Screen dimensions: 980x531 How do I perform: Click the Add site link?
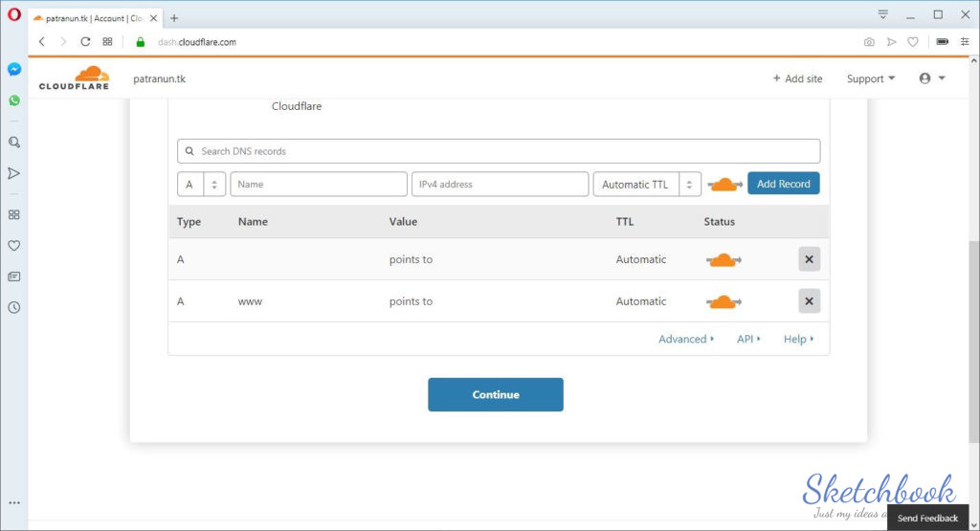click(x=797, y=78)
